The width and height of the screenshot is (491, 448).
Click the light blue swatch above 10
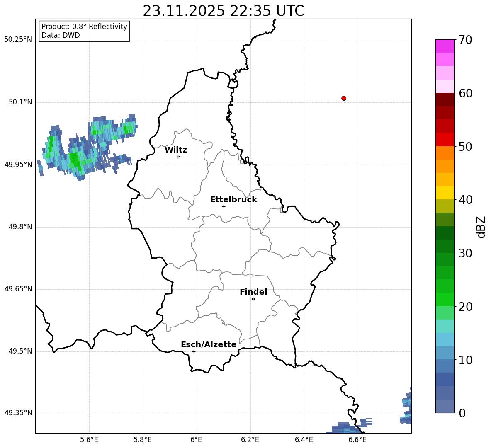(x=445, y=353)
